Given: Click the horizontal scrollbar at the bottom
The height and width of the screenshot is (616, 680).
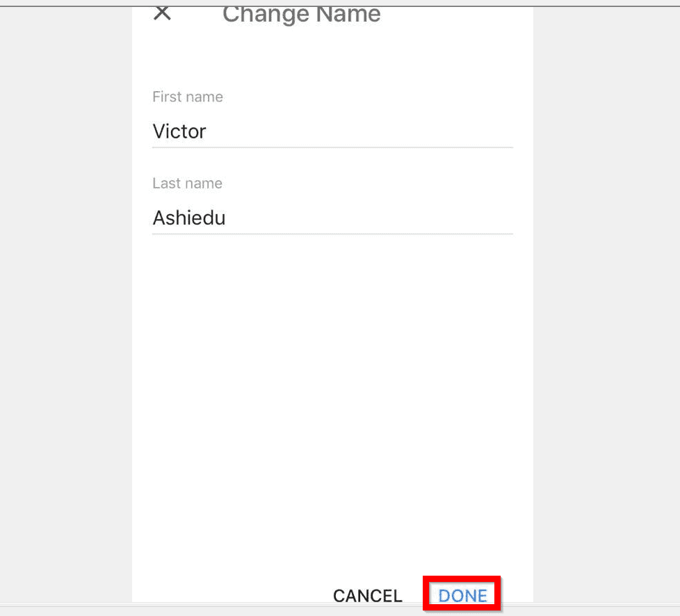Looking at the screenshot, I should pyautogui.click(x=340, y=612).
